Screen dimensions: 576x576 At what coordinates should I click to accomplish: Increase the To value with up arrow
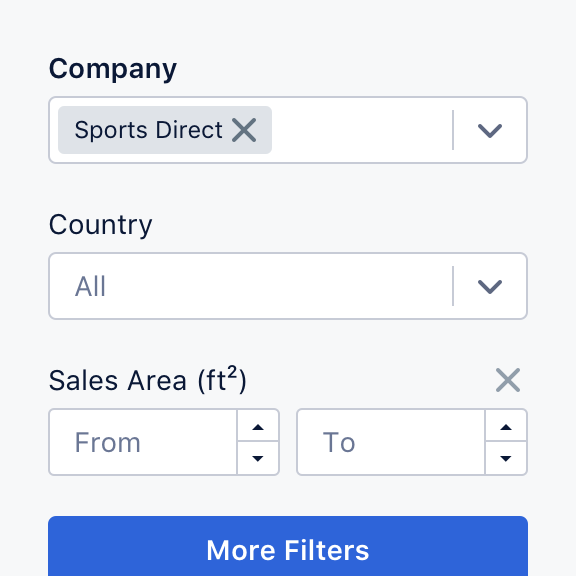point(506,426)
